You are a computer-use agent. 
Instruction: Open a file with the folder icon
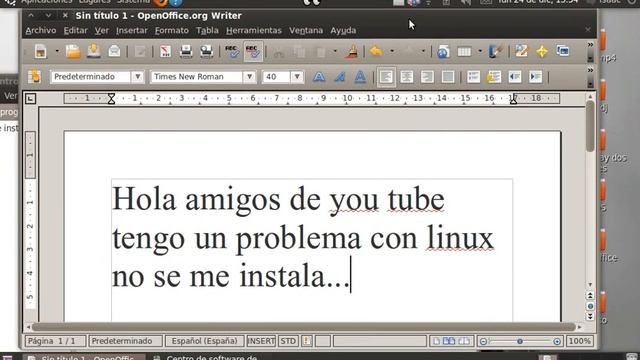tap(73, 52)
